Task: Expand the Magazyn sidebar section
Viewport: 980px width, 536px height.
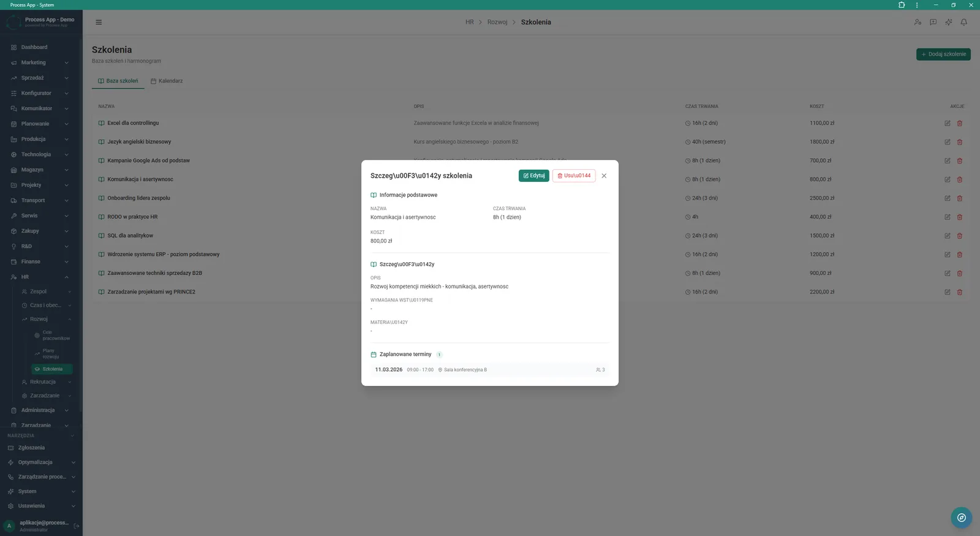Action: click(x=40, y=170)
